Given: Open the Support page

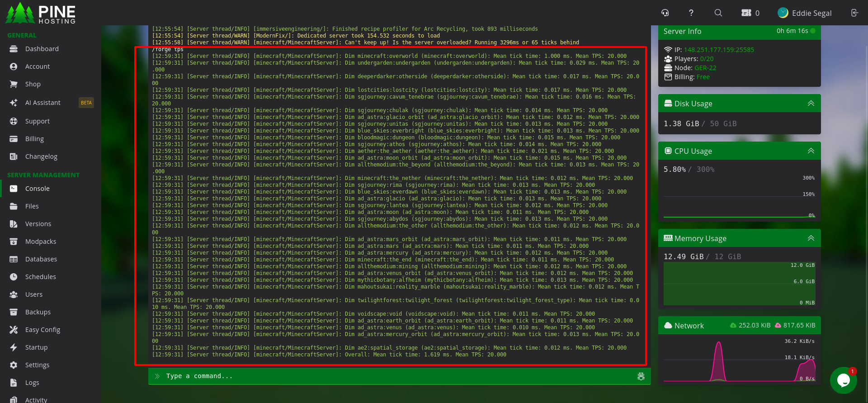Looking at the screenshot, I should (x=37, y=121).
